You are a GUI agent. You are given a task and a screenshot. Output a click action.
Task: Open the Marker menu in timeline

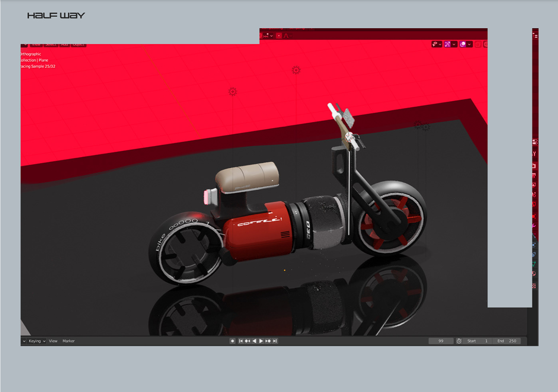pos(68,341)
